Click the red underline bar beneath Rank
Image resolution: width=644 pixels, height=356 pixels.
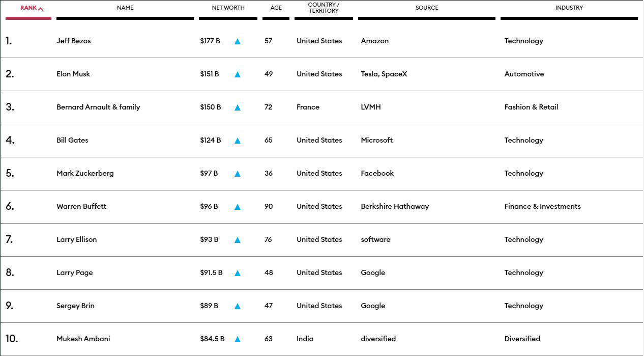tap(28, 18)
